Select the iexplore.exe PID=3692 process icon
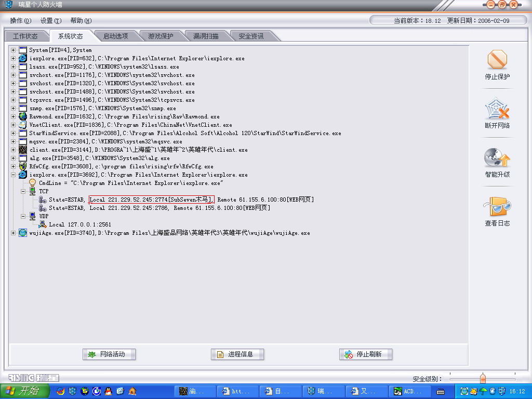Screen dimensions: 532x399 pyautogui.click(x=23, y=175)
